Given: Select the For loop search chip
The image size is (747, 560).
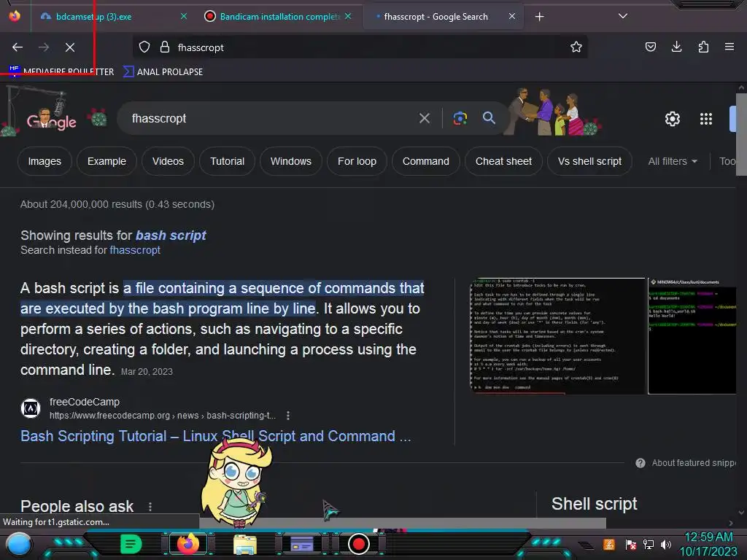Looking at the screenshot, I should (357, 161).
